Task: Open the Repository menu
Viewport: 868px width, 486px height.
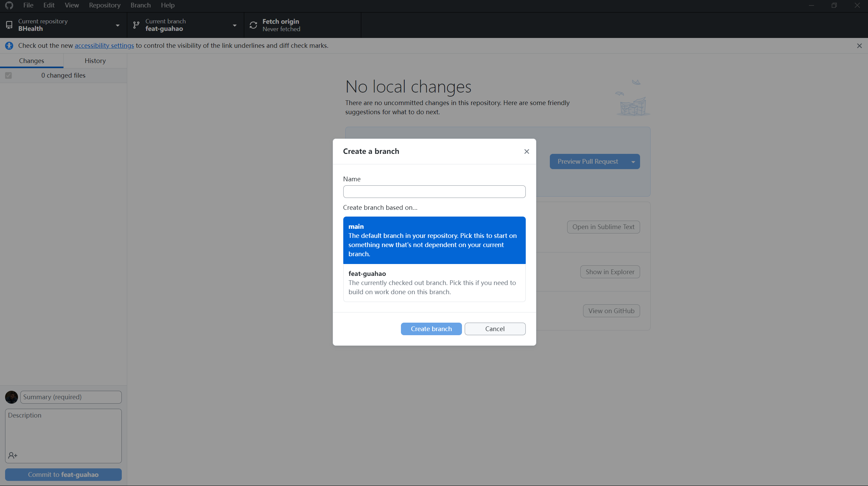Action: pos(104,5)
